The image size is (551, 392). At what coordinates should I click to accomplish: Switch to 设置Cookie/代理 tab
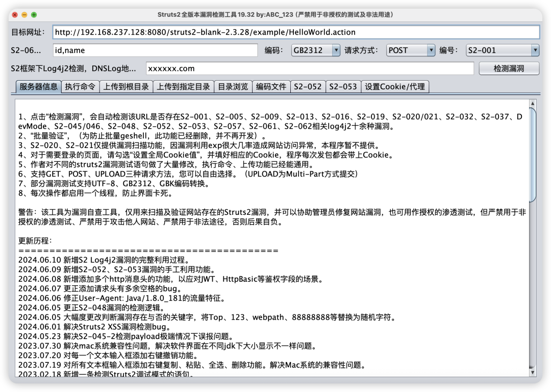pos(394,86)
